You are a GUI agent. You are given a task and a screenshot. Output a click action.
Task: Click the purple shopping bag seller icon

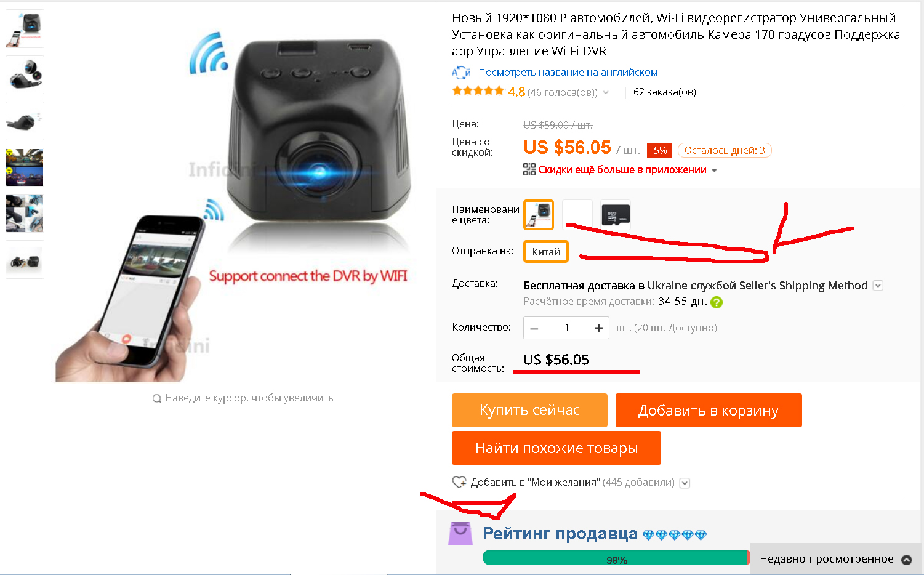click(460, 534)
